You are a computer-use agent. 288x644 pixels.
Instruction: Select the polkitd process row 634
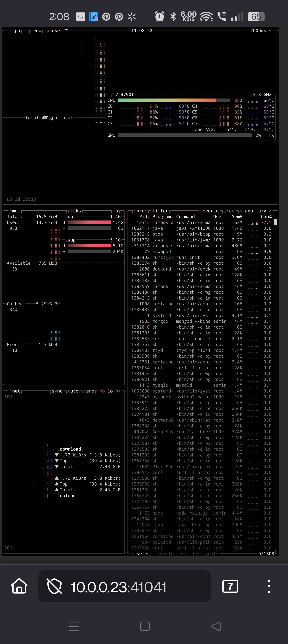pyautogui.click(x=201, y=542)
